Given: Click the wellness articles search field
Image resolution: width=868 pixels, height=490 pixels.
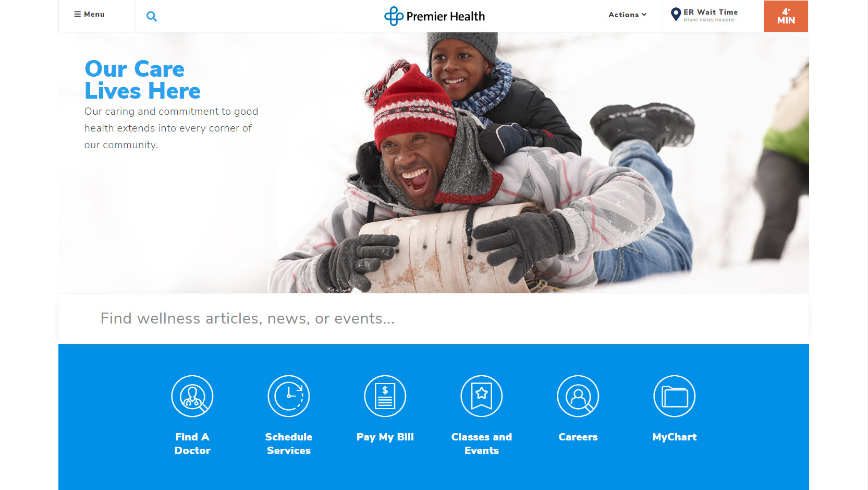Looking at the screenshot, I should [x=434, y=318].
